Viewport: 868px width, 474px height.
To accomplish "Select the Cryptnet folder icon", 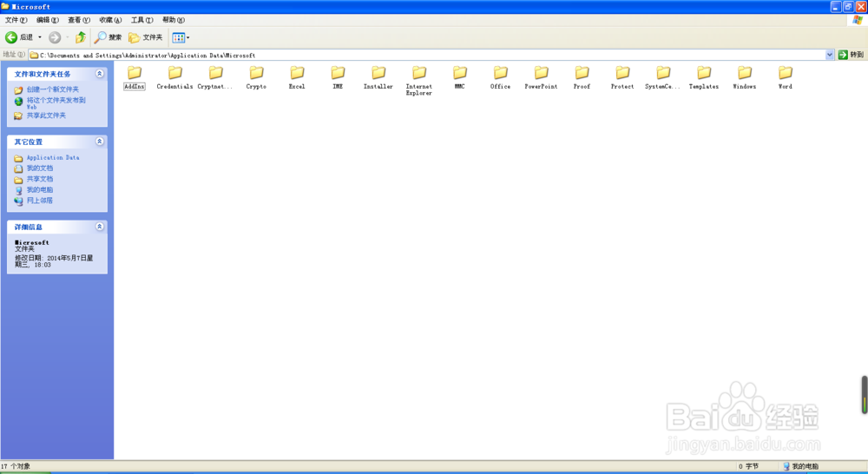I will click(216, 73).
